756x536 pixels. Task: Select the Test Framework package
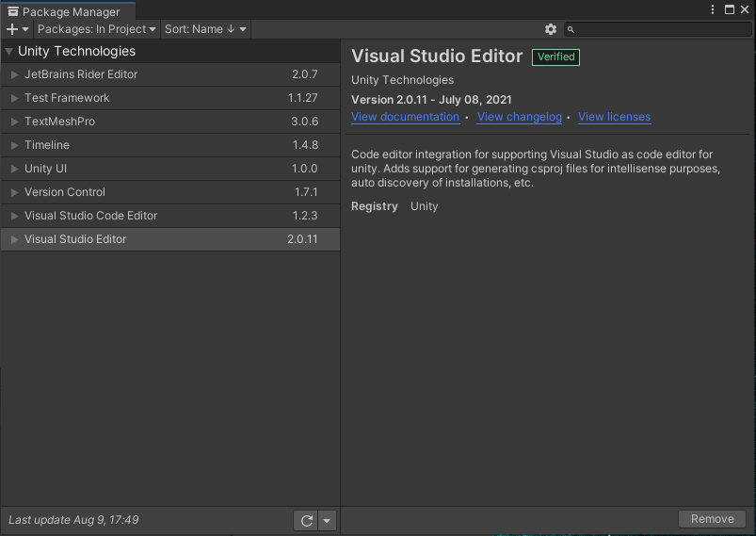[x=67, y=98]
